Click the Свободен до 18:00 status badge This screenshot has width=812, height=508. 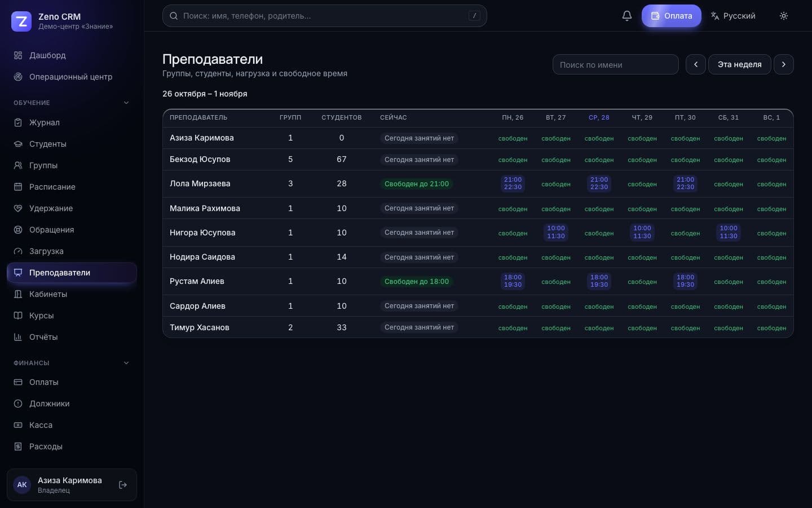pos(417,282)
